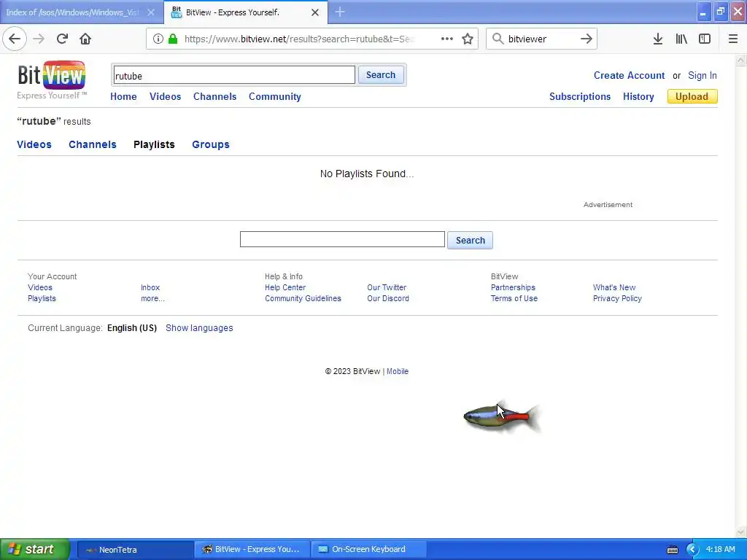The height and width of the screenshot is (560, 747).
Task: Reload the page with the refresh icon
Action: [62, 39]
